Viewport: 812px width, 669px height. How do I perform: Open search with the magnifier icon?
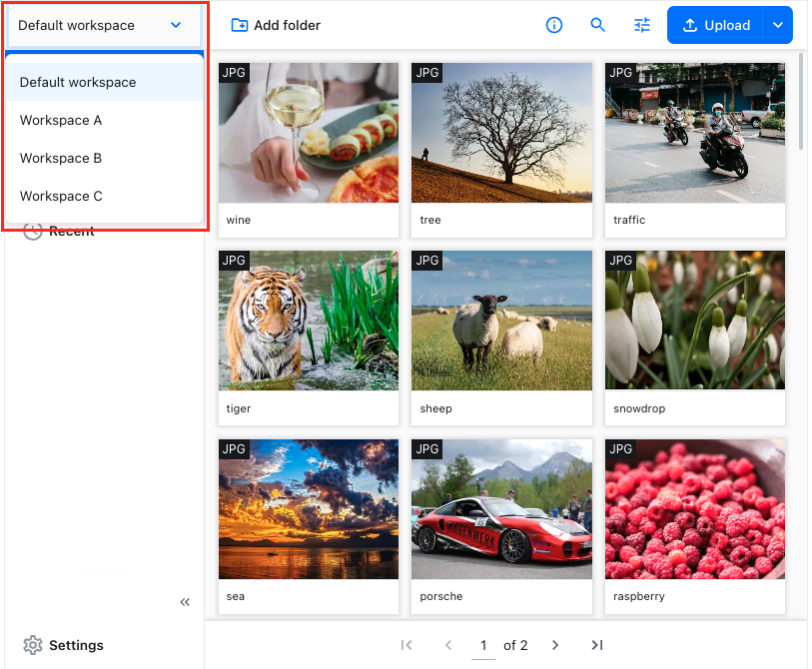[x=598, y=25]
